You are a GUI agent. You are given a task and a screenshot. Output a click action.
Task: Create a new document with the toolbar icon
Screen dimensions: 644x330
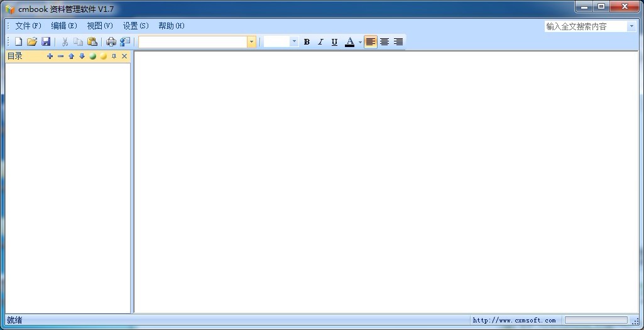(18, 42)
